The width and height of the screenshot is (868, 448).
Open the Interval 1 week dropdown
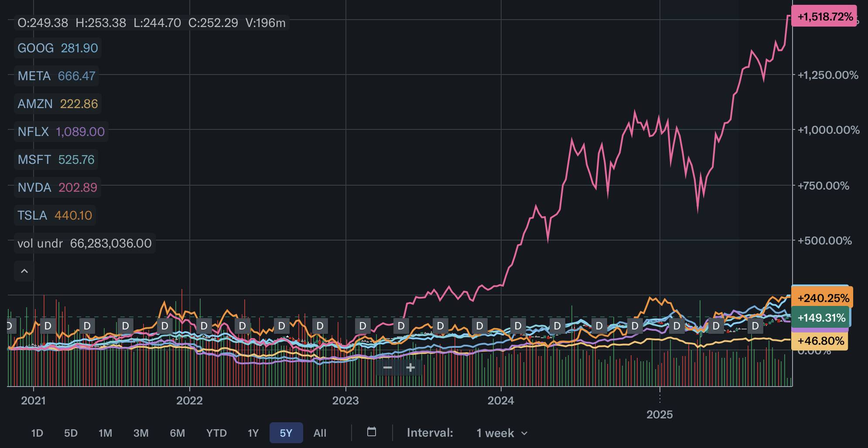[x=502, y=433]
